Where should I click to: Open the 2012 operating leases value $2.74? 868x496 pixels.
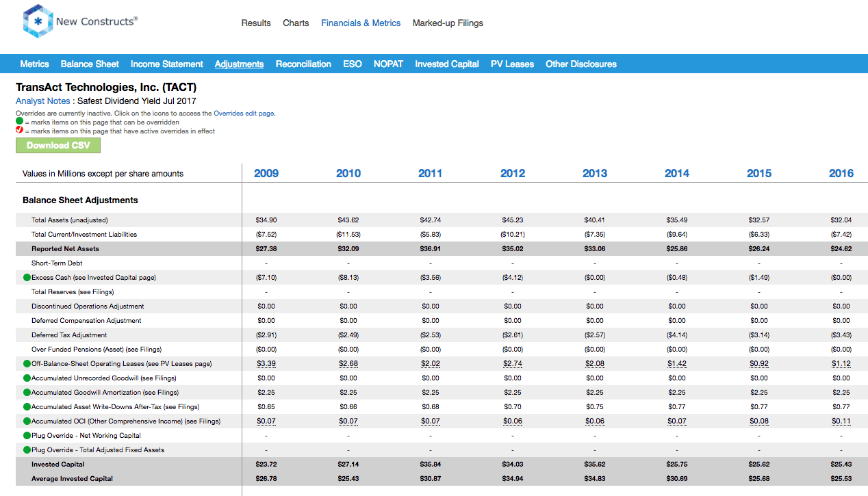click(x=513, y=364)
